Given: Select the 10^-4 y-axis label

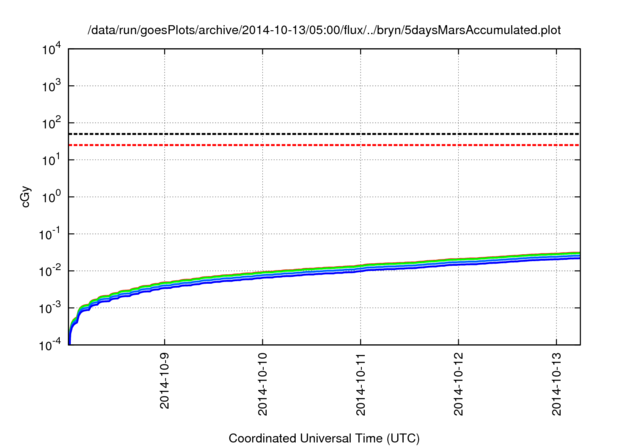Looking at the screenshot, I should click(50, 346).
